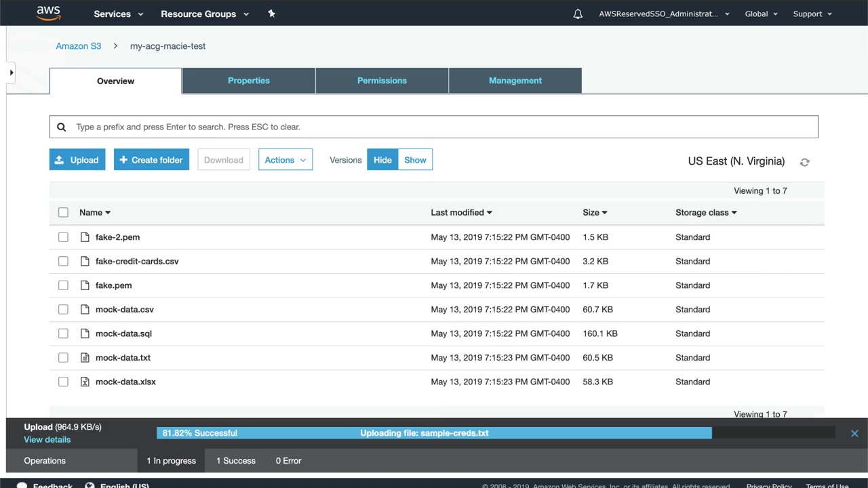The height and width of the screenshot is (488, 868).
Task: Tick the mock-data.sql checkbox
Action: [x=63, y=333]
